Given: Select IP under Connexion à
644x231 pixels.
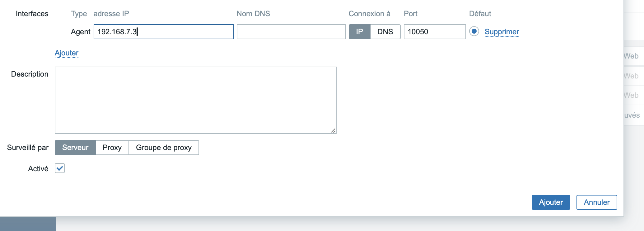Looking at the screenshot, I should point(359,32).
